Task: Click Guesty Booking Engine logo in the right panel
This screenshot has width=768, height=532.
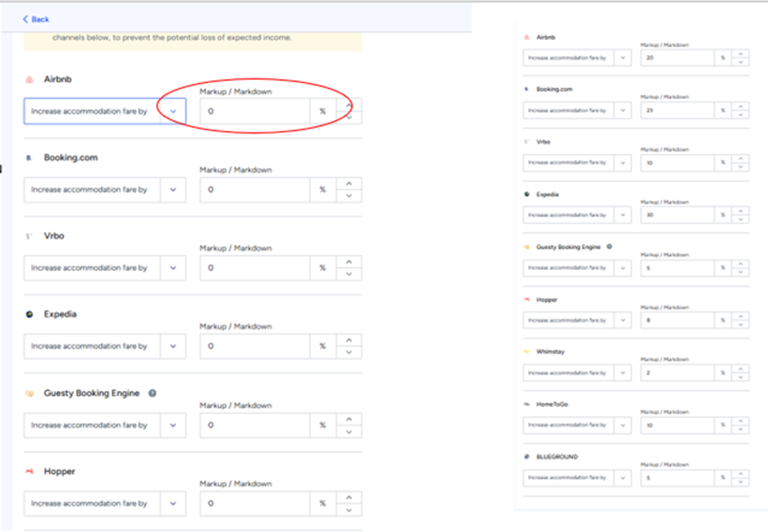Action: (x=527, y=248)
